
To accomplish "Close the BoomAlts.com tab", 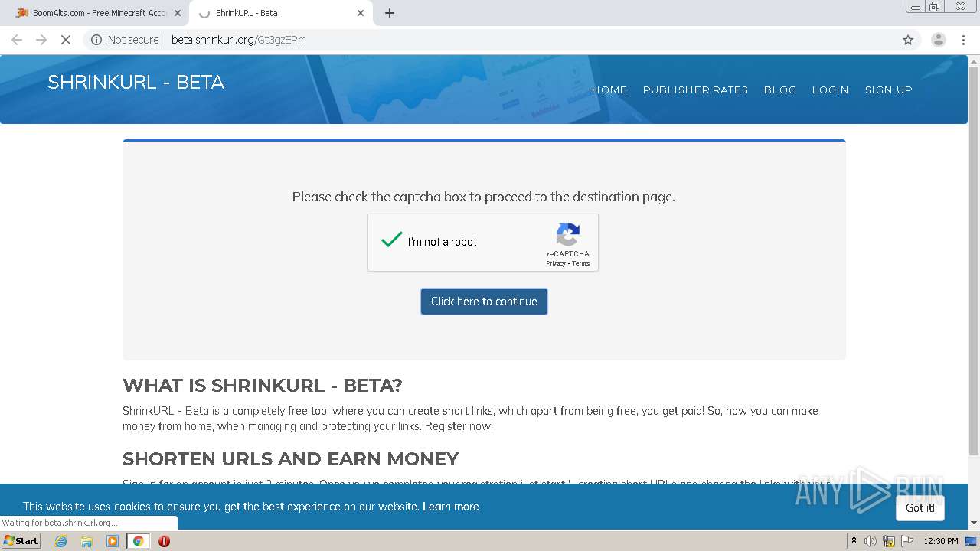I will [177, 13].
